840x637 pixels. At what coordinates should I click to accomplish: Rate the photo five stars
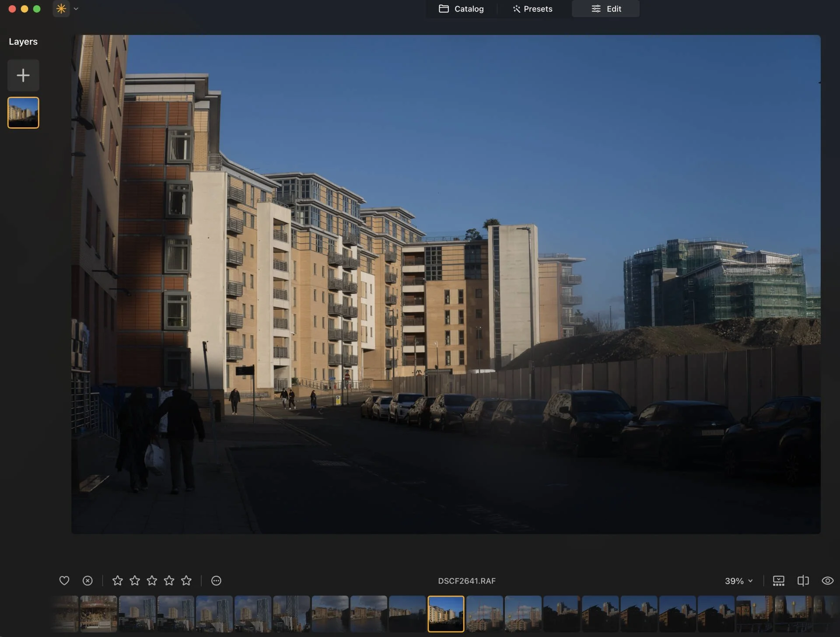pyautogui.click(x=186, y=581)
